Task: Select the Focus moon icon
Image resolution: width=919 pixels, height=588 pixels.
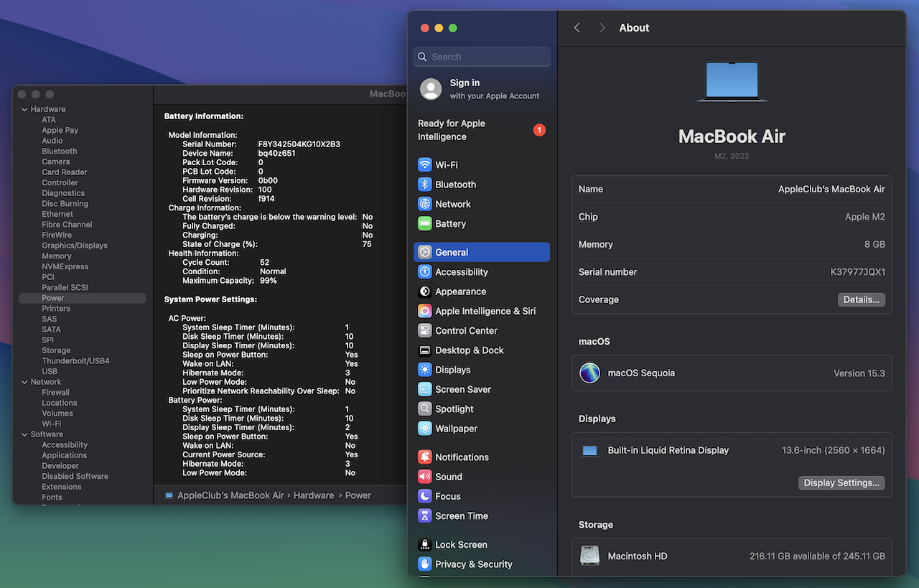Action: click(x=425, y=496)
